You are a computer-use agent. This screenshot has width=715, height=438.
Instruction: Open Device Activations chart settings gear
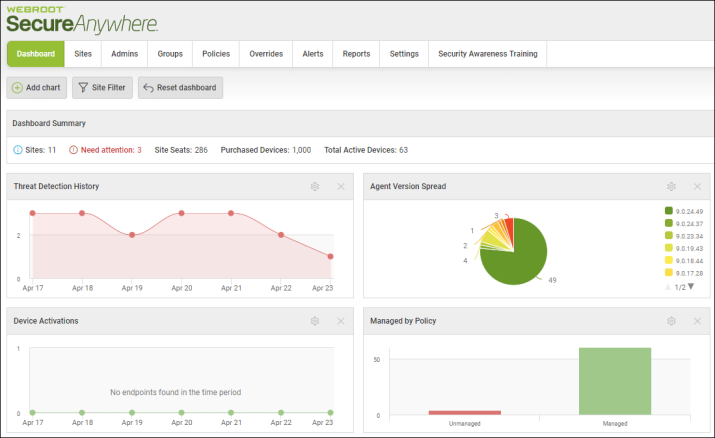[x=315, y=321]
